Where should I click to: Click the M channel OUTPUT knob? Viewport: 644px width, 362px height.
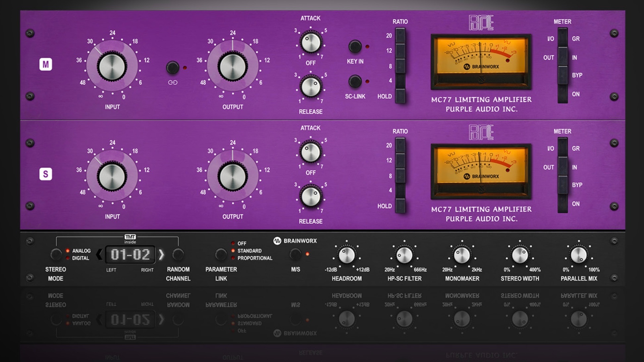pos(233,67)
